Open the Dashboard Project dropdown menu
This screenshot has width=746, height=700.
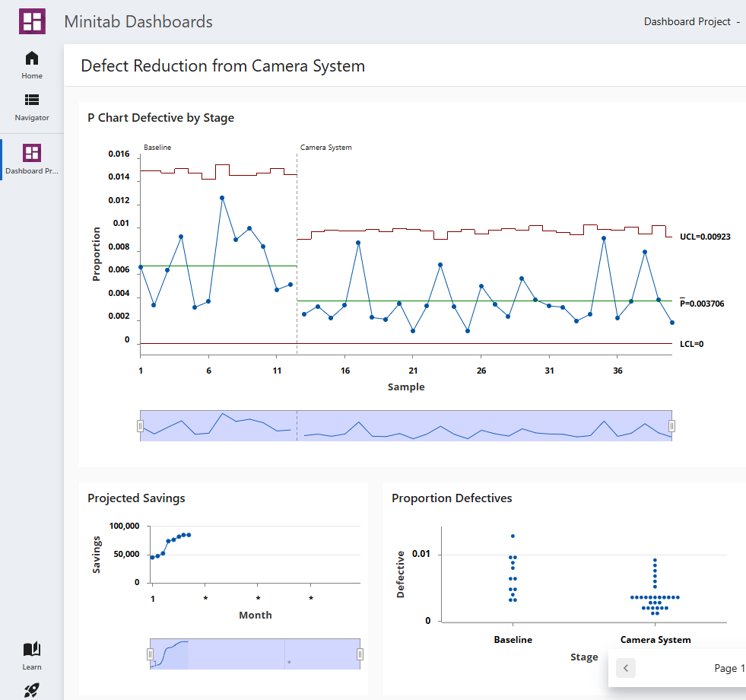click(x=687, y=21)
